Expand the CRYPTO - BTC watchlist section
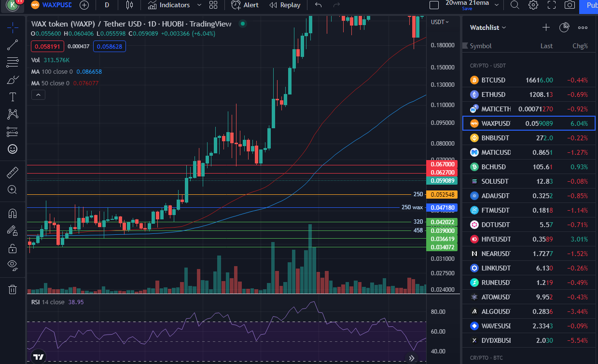598x364 pixels. click(487, 358)
